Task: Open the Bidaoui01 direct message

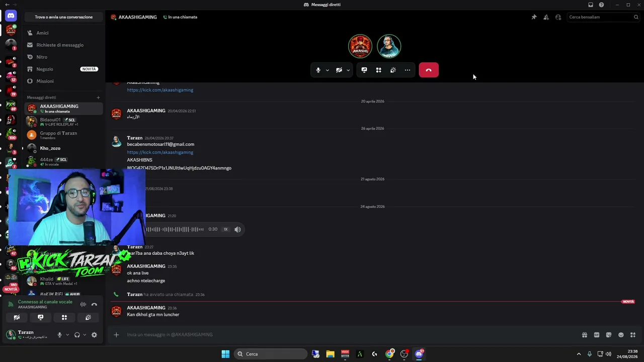Action: pyautogui.click(x=63, y=122)
